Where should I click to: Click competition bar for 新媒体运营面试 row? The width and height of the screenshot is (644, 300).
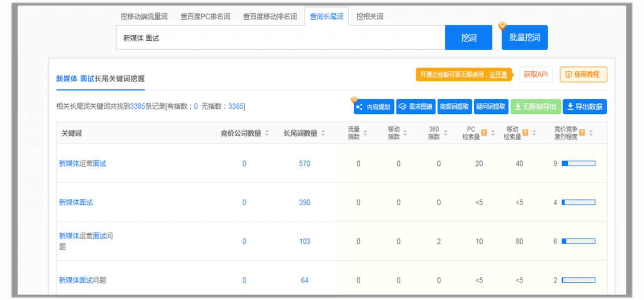click(579, 164)
